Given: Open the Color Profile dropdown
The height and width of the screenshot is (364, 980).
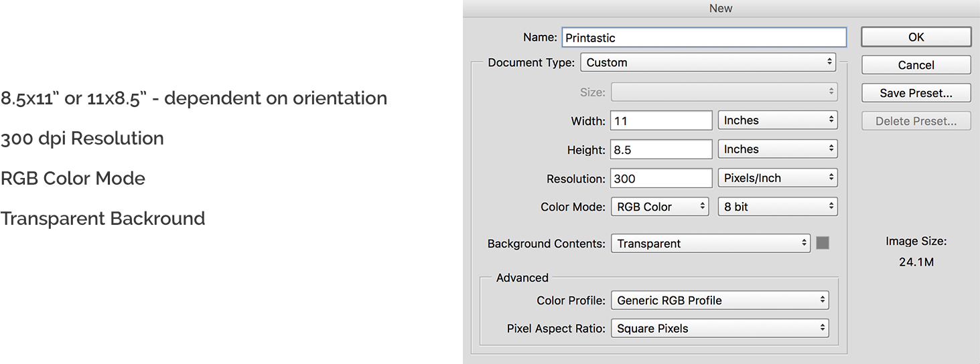Looking at the screenshot, I should click(x=720, y=300).
